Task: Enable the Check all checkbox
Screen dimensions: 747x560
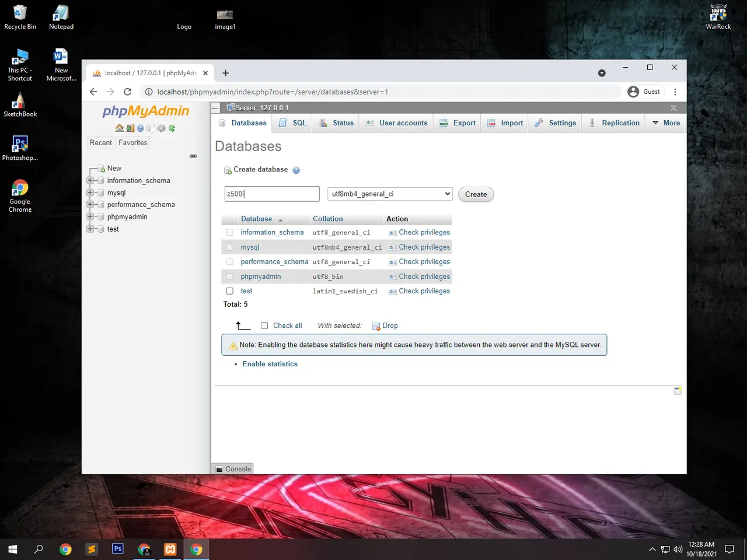Action: (264, 325)
